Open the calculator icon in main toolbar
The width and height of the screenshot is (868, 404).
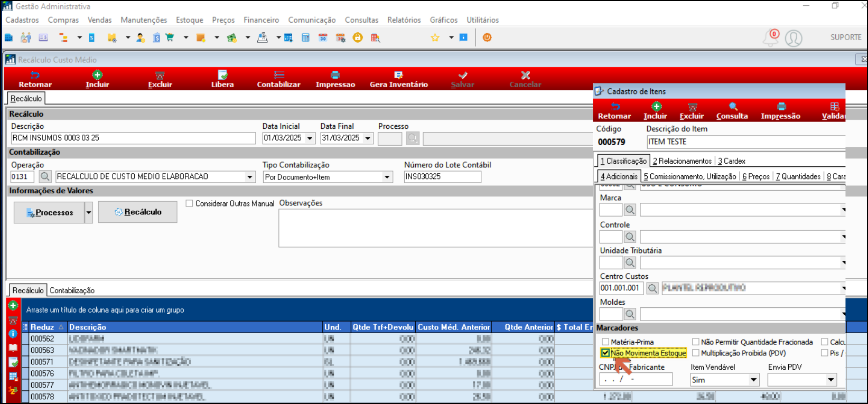[x=305, y=37]
